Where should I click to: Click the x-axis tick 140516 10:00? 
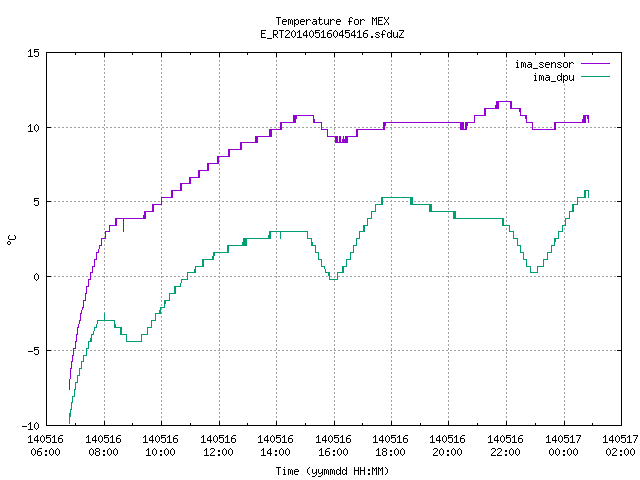pos(160,446)
